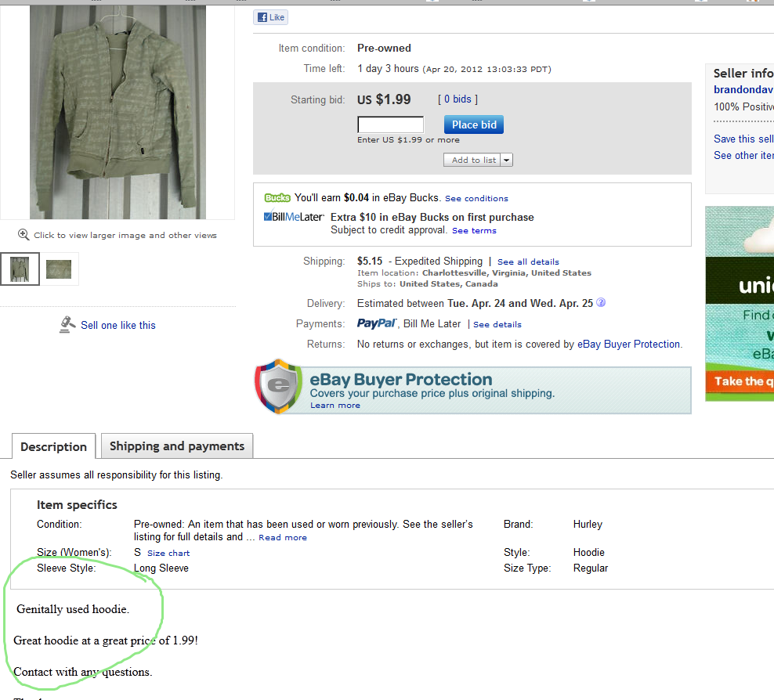This screenshot has height=700, width=774.
Task: Open the delivery estimate help question mark
Action: click(x=600, y=303)
